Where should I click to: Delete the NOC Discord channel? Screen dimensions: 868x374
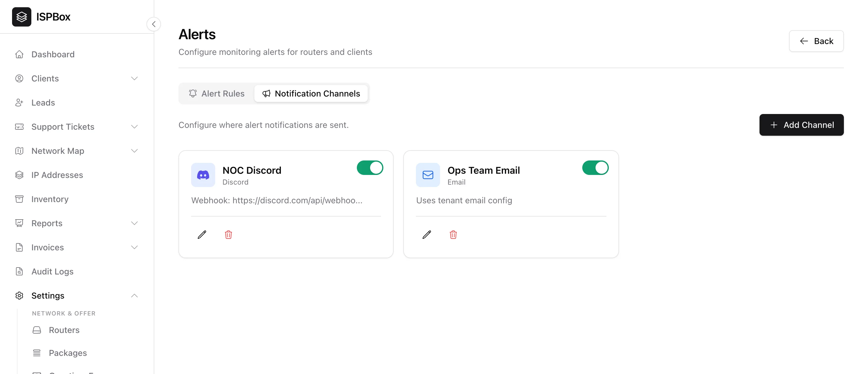point(228,234)
